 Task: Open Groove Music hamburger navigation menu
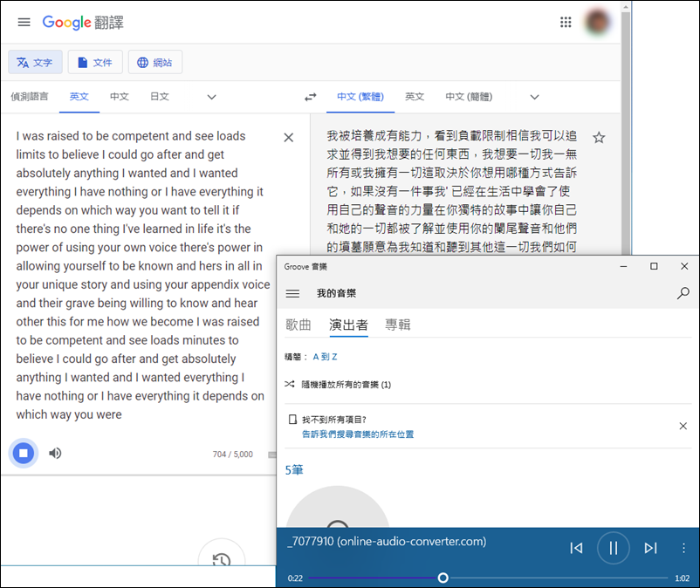click(293, 293)
